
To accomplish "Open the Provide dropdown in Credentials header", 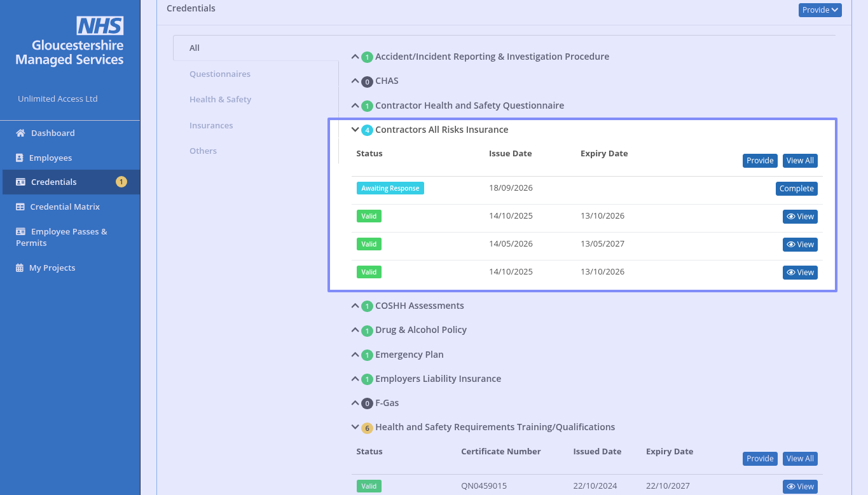I will click(820, 10).
